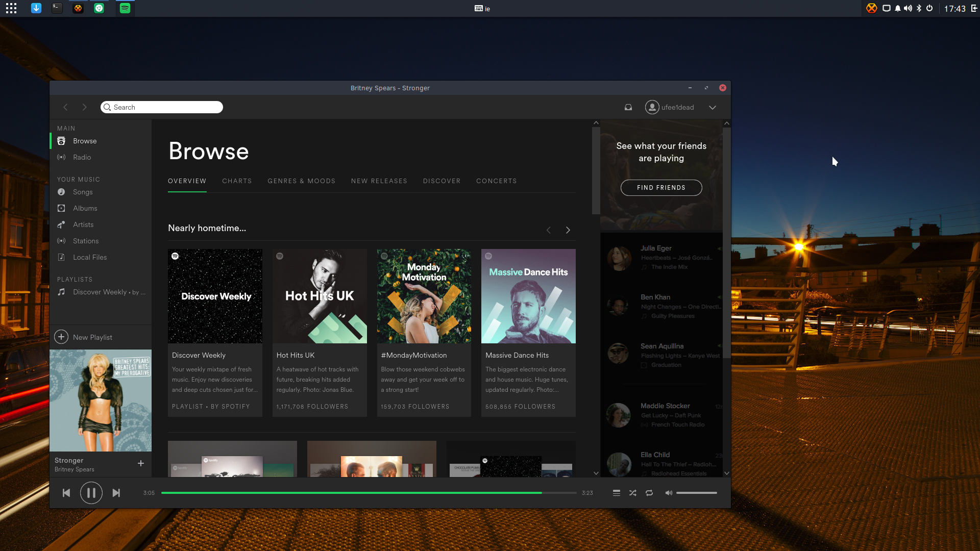Click the clock showing 17:43
Viewport: 980px width, 551px height.
tap(954, 9)
